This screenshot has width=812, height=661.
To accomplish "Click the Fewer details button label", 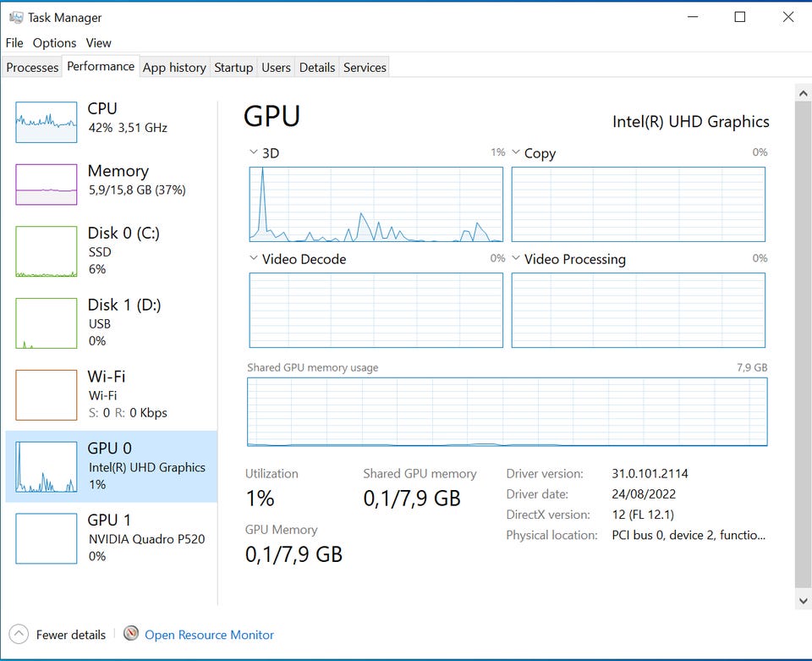I will (x=71, y=635).
